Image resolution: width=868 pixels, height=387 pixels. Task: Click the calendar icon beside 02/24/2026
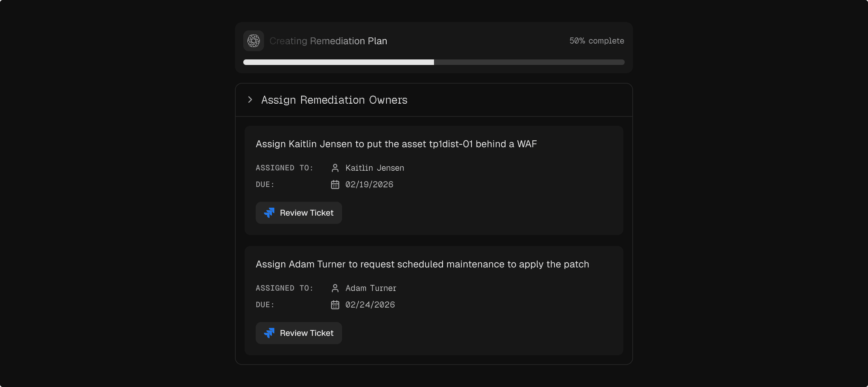335,305
